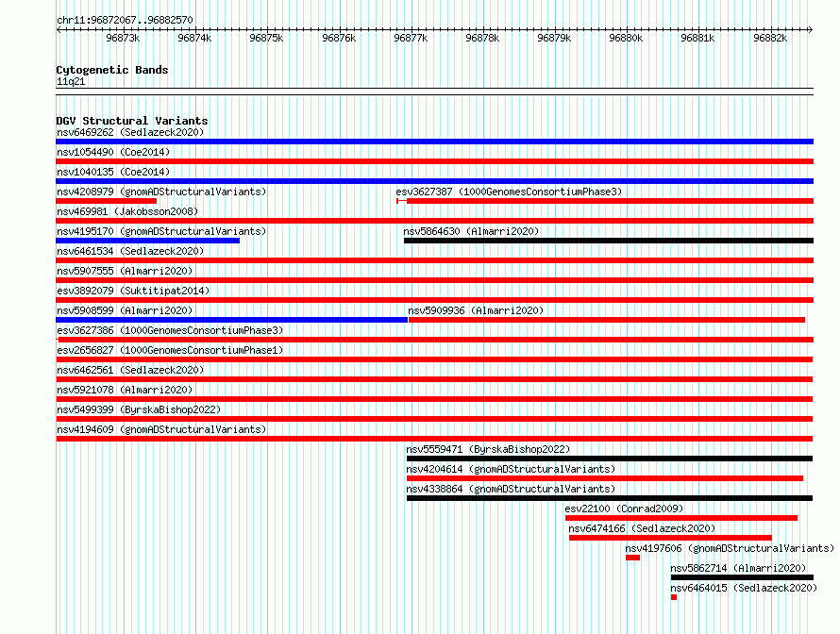Select the black bar under nsv5559471

pos(610,459)
